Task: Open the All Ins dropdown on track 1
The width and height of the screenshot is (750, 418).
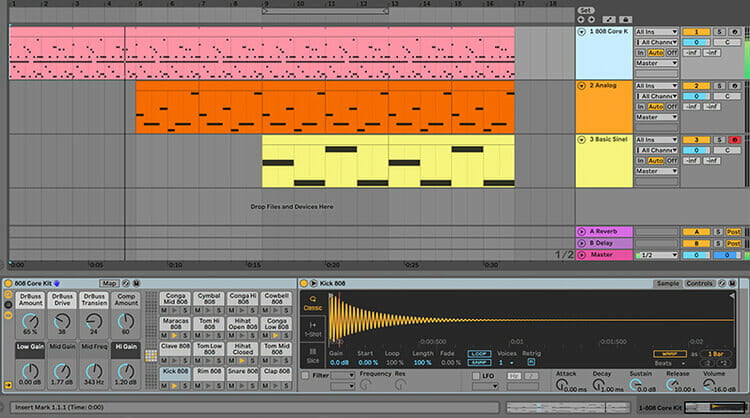Action: 655,31
